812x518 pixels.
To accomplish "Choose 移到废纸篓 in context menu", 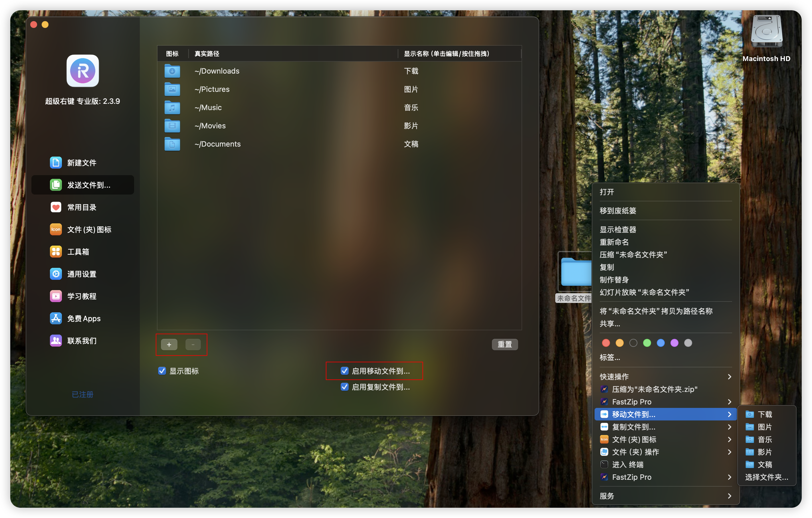I will click(x=618, y=211).
